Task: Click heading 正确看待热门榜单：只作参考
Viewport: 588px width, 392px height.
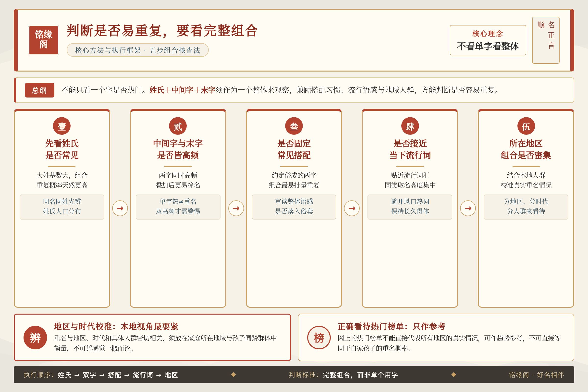Action: pos(392,327)
